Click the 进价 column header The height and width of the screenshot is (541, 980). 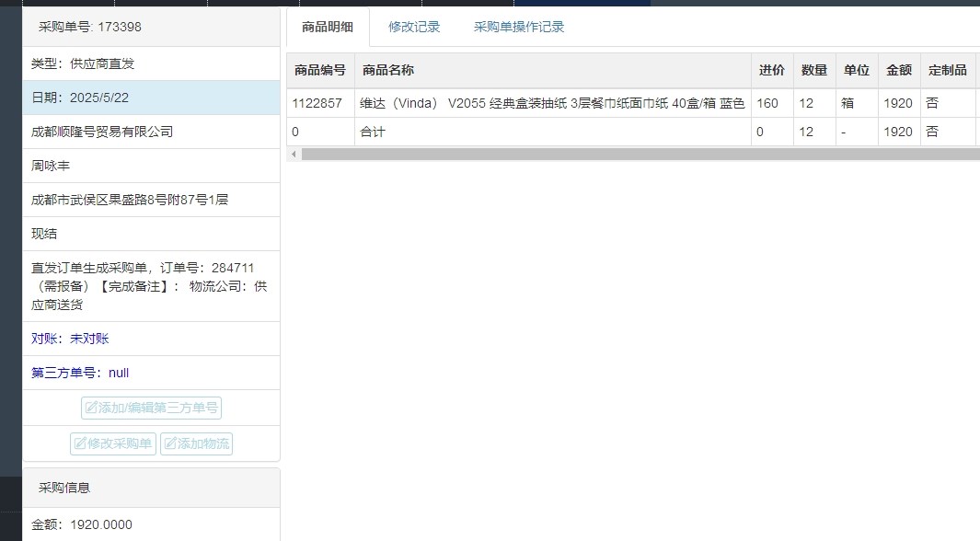772,70
